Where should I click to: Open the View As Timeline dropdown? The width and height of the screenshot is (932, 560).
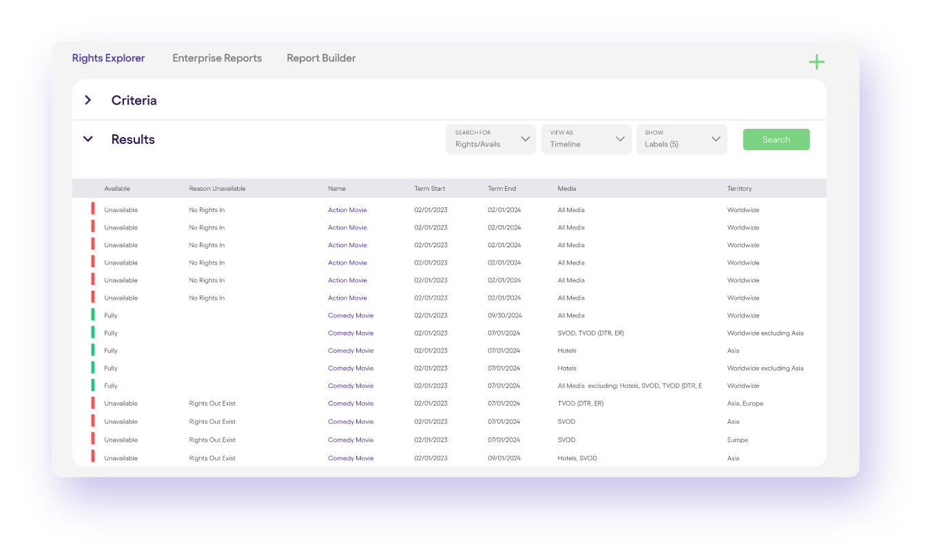(586, 139)
